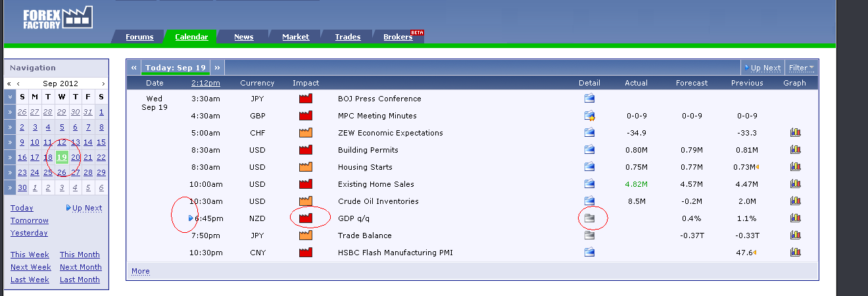Click the Today: Sep 19 header label
The height and width of the screenshot is (296, 868).
tap(176, 68)
